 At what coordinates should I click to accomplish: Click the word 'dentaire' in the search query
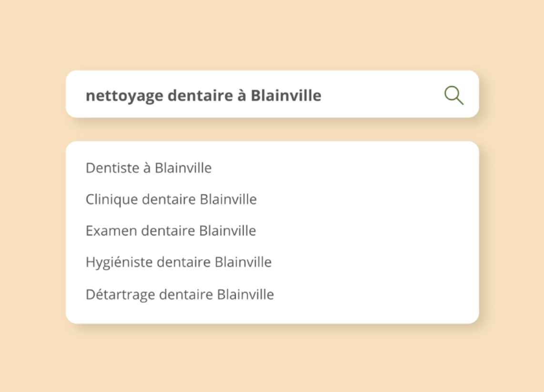pyautogui.click(x=200, y=95)
